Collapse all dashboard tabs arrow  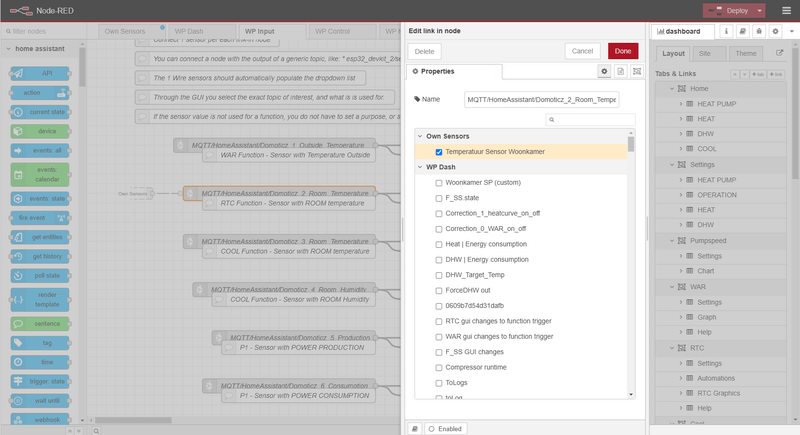coord(735,74)
